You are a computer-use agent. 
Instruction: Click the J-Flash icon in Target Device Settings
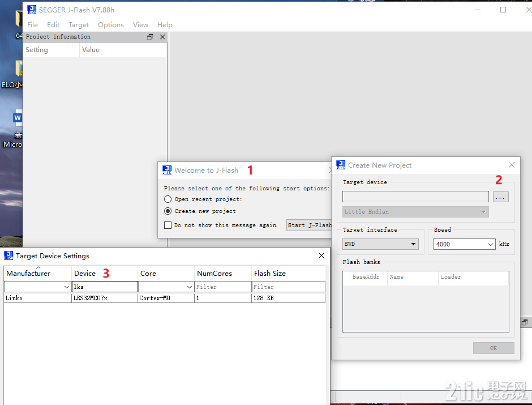click(8, 255)
